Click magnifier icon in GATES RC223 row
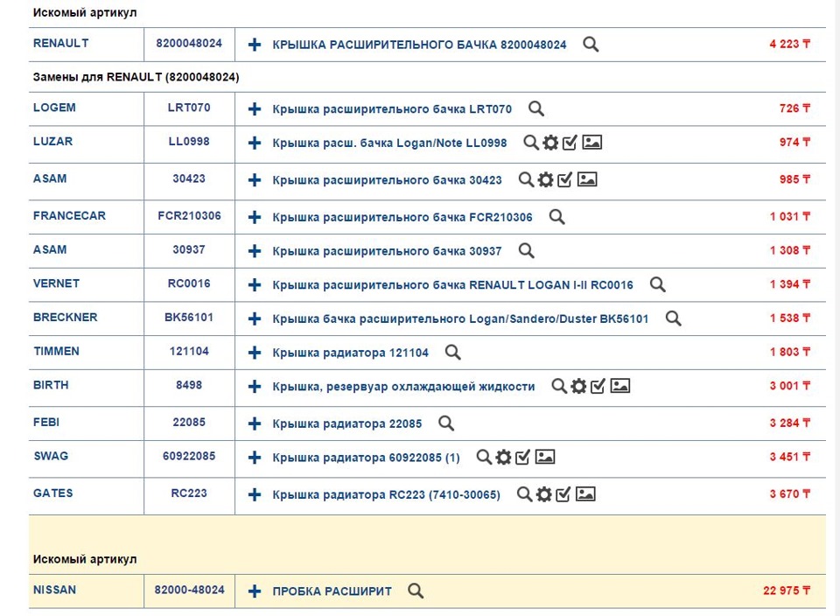 tap(524, 494)
